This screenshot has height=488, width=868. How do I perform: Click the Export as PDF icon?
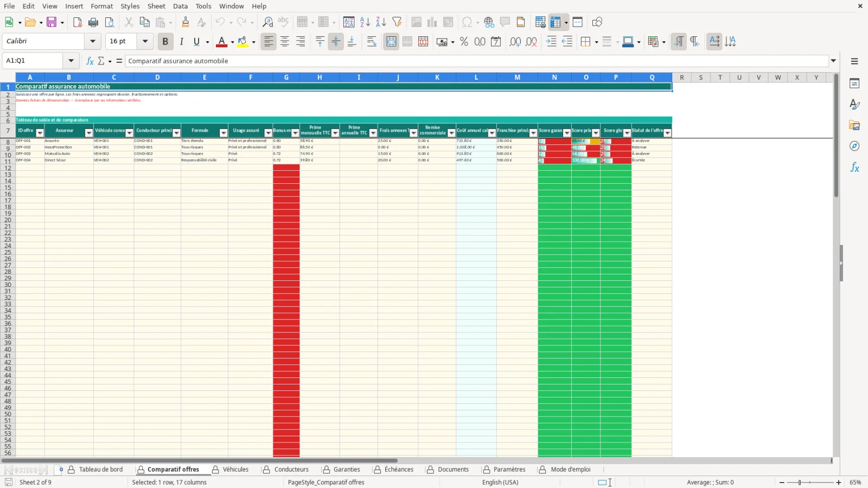click(78, 22)
